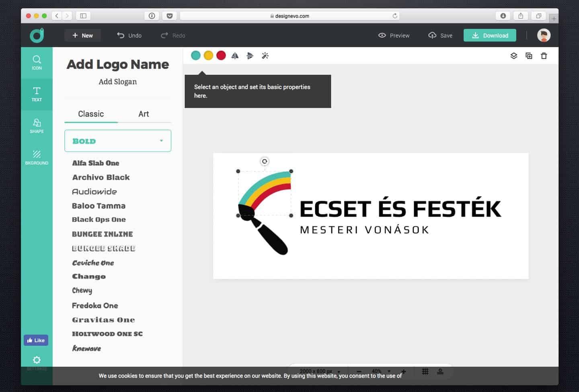Image resolution: width=579 pixels, height=392 pixels.
Task: Duplicate the selected object
Action: 529,56
